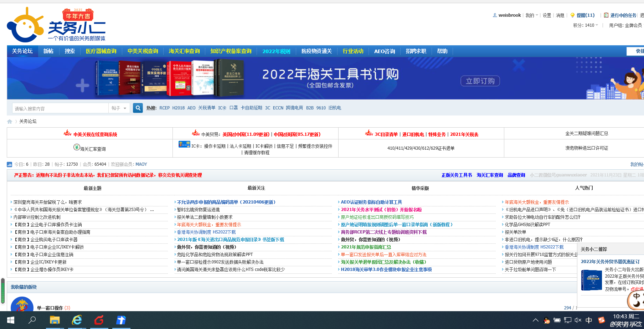The image size is (644, 329).
Task: Open 金关二期疑难问题汇总 link
Action: (587, 133)
